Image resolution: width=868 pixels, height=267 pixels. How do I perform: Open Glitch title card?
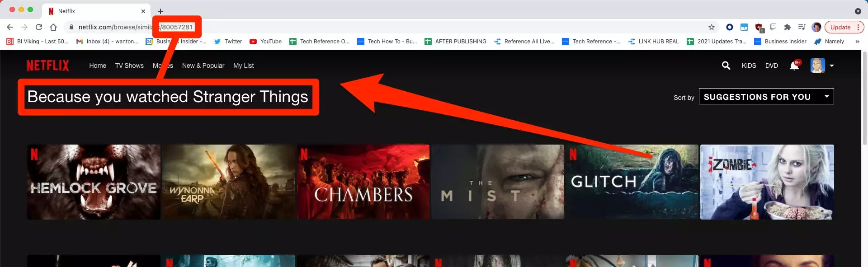(632, 182)
